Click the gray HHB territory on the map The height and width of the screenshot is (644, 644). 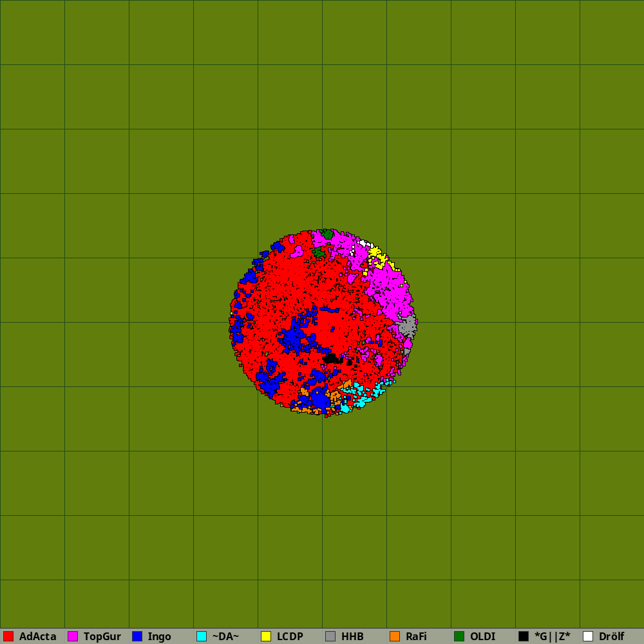(408, 326)
